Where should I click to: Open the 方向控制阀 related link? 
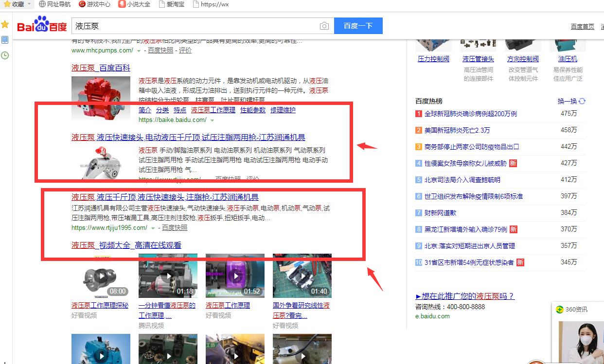click(x=523, y=59)
